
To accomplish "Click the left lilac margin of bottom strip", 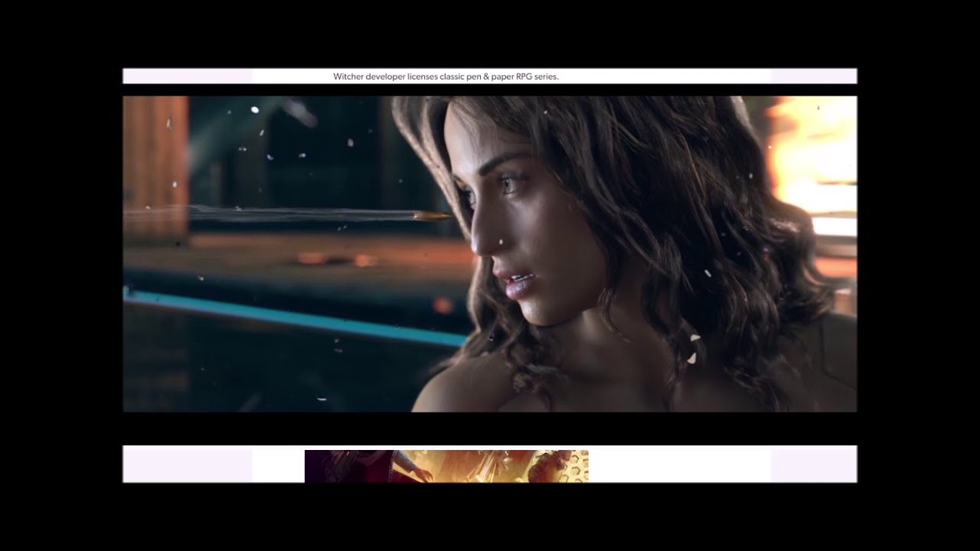I will pyautogui.click(x=187, y=465).
